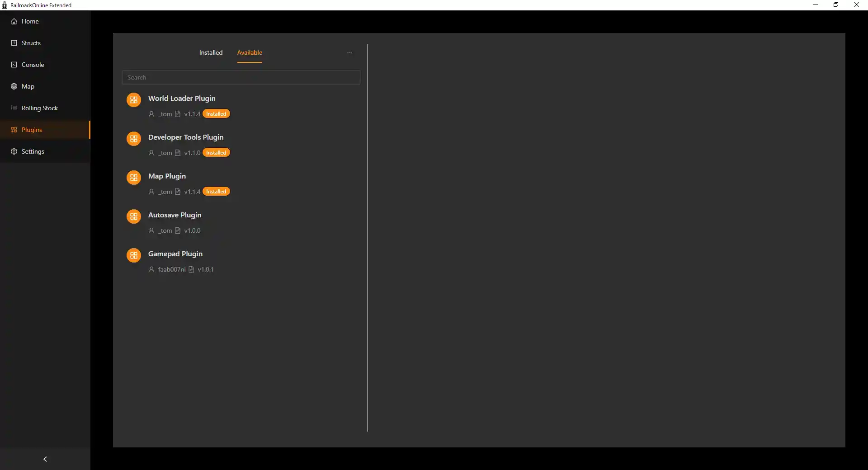Open Developer Tools Plugin details
Screen dimensions: 868x470
click(186, 137)
